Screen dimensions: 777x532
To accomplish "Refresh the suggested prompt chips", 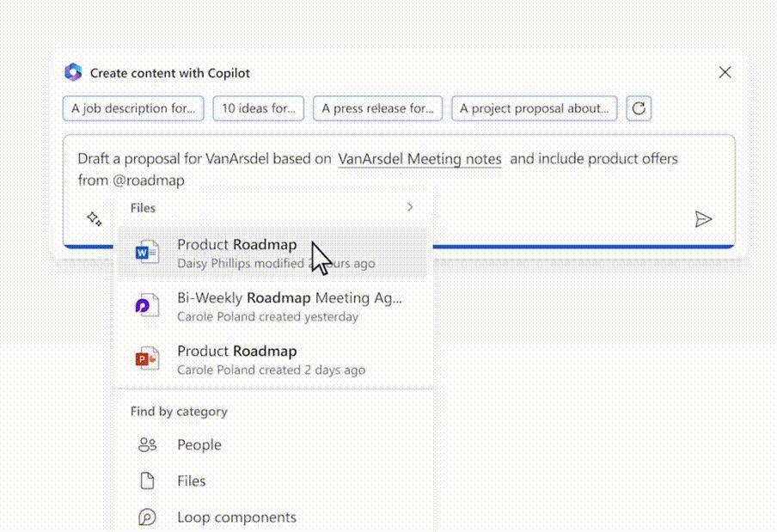I will 639,108.
